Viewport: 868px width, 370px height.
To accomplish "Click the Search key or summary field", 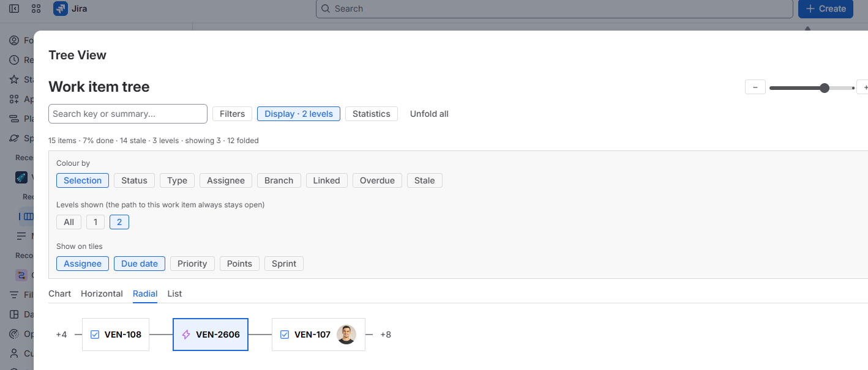I will (x=128, y=114).
